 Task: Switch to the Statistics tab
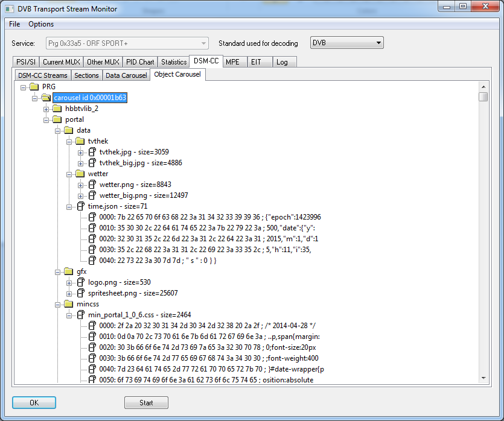174,62
